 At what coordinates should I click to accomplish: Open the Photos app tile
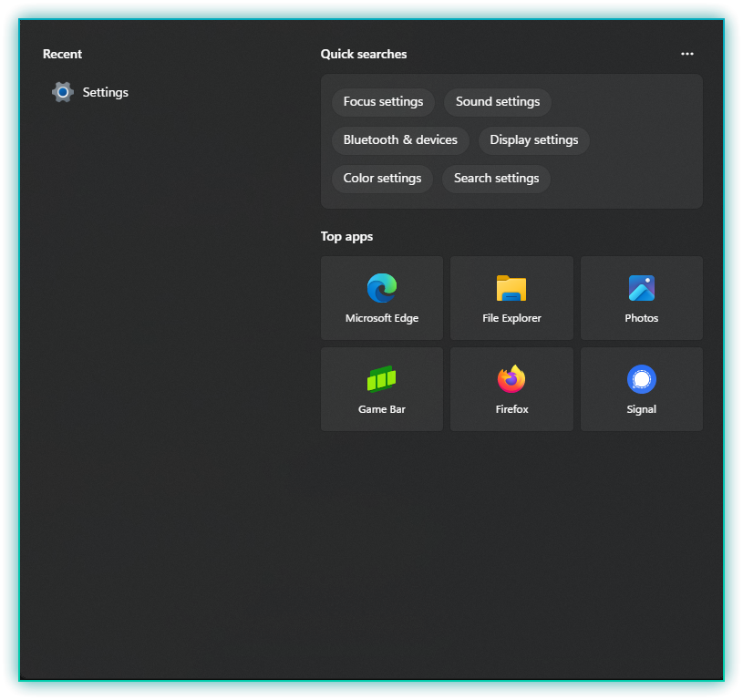[641, 298]
